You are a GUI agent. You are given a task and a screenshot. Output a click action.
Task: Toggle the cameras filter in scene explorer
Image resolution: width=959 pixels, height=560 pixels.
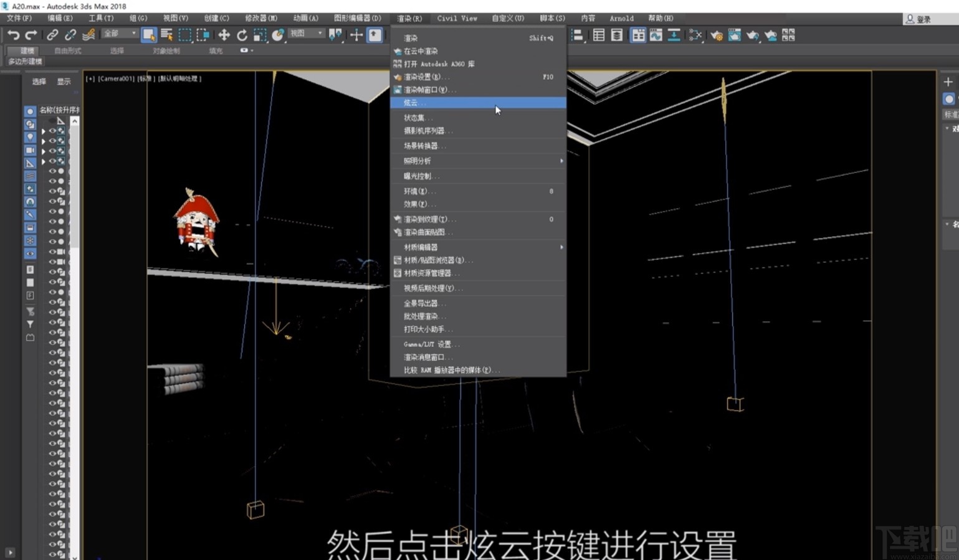(x=29, y=150)
